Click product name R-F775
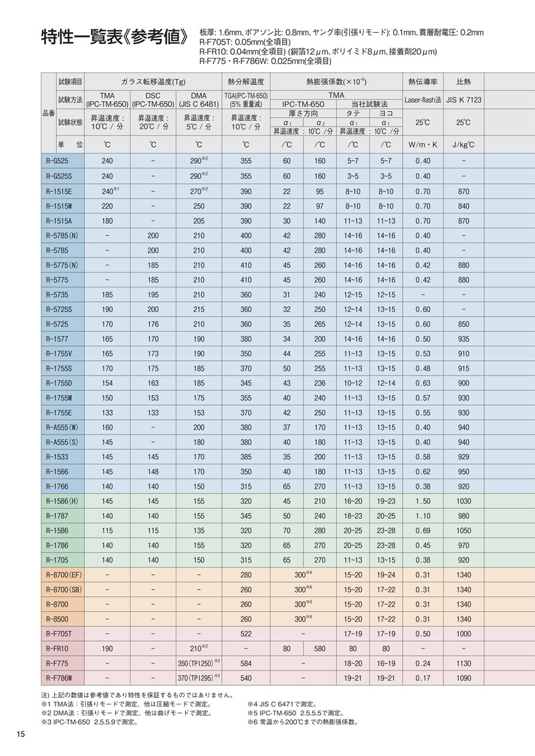Viewport: 535px width, 756px height. (58, 664)
